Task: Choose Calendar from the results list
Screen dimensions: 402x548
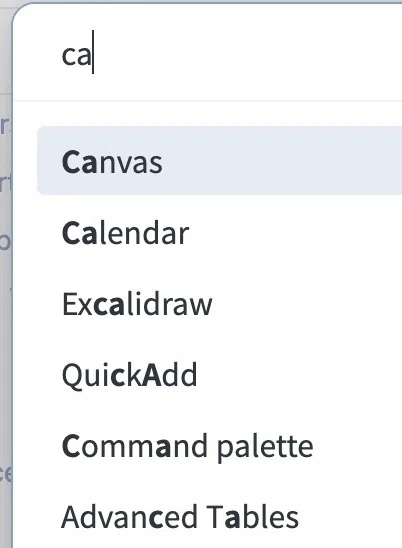Action: 220,233
